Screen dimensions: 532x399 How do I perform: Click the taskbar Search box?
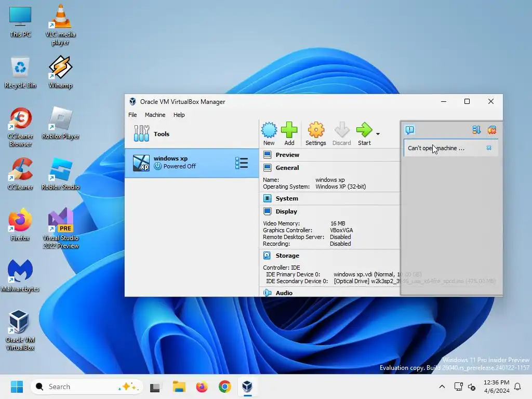pos(86,387)
